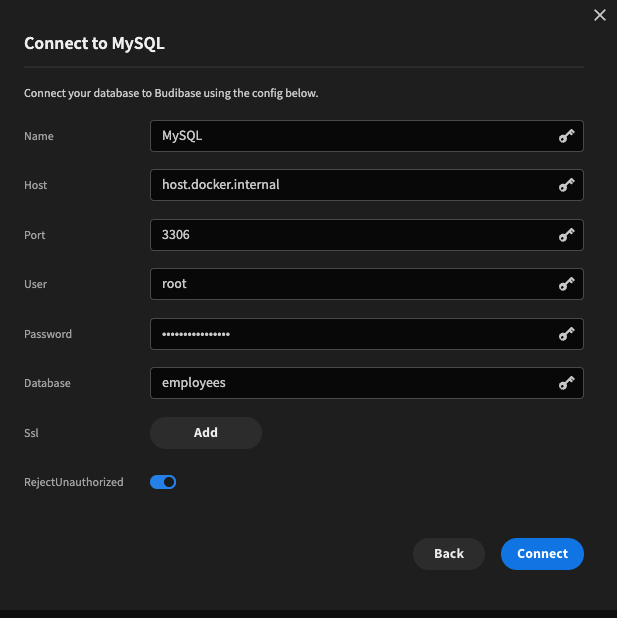Focus the User input showing root
617x618 pixels.
367,284
